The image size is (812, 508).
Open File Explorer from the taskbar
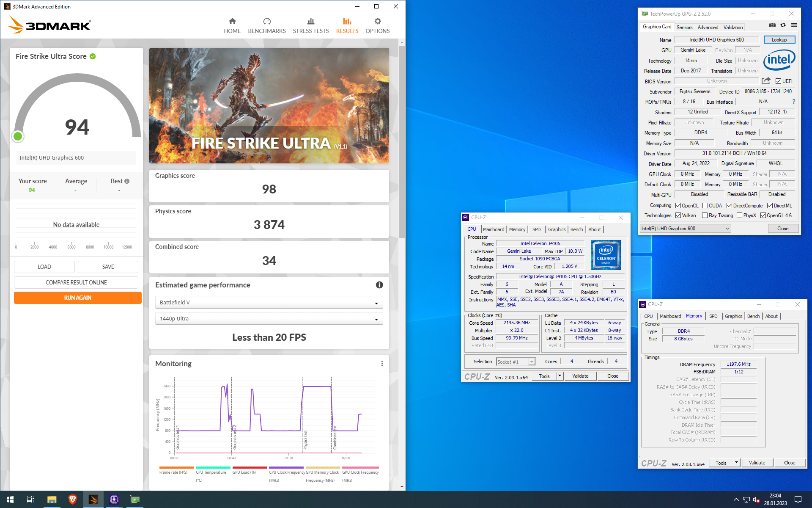pyautogui.click(x=52, y=500)
